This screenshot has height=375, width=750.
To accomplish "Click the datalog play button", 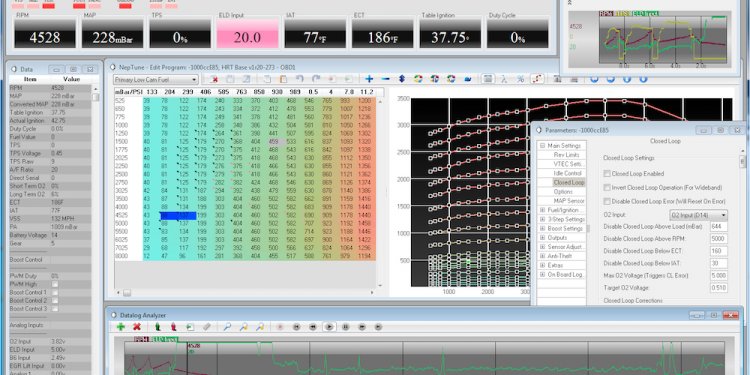I will point(329,327).
